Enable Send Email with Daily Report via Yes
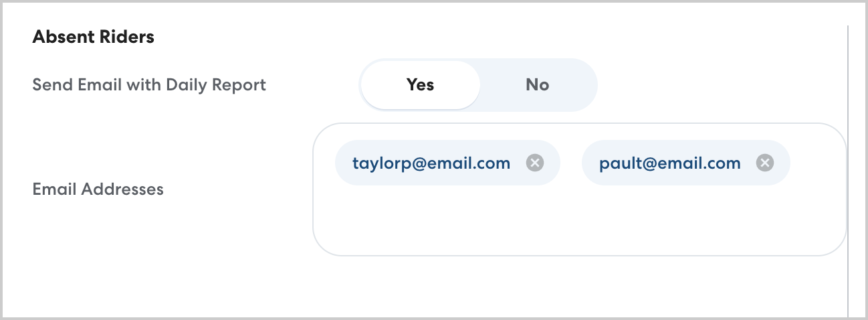 [x=420, y=85]
